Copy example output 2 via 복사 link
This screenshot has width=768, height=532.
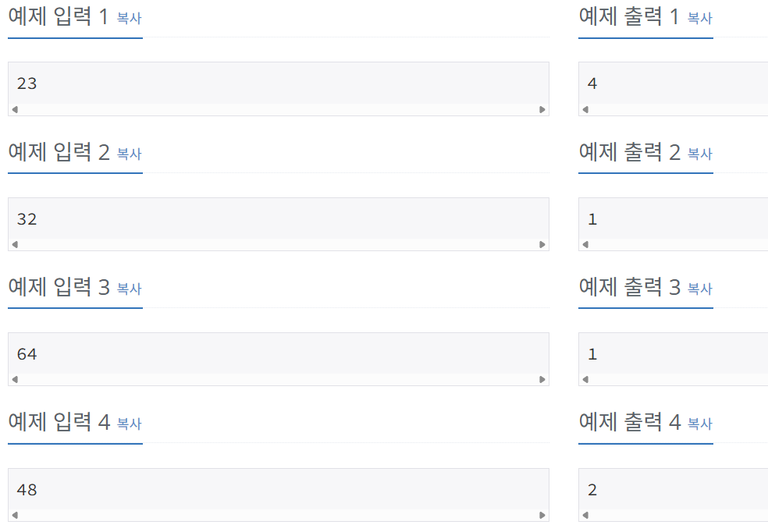click(x=699, y=154)
